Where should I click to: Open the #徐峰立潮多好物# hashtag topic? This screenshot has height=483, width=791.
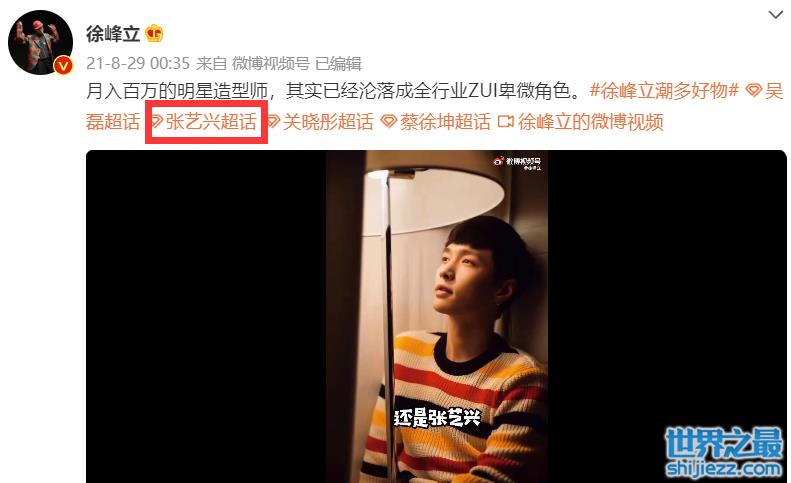(x=664, y=91)
